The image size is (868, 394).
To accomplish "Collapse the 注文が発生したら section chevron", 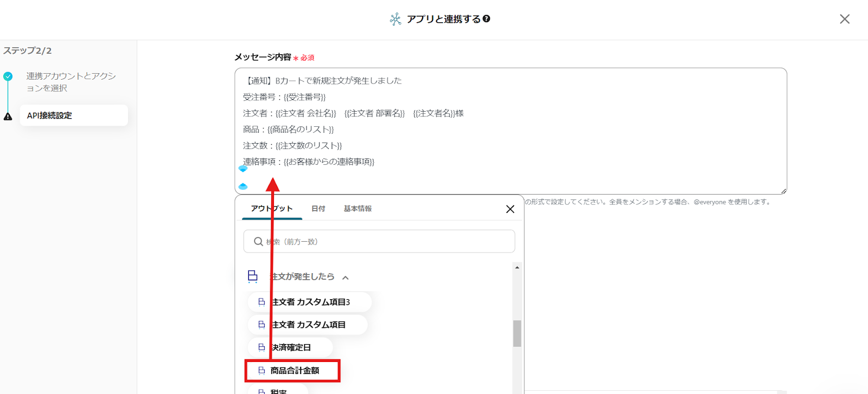I will coord(346,277).
